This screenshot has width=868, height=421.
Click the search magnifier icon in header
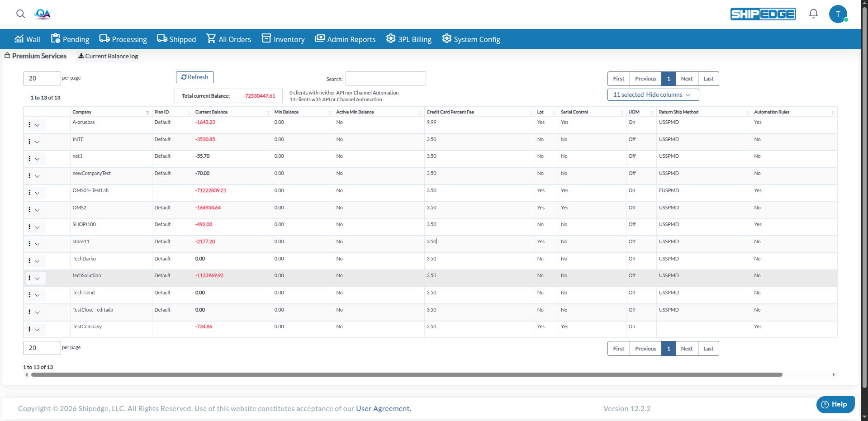(x=20, y=14)
